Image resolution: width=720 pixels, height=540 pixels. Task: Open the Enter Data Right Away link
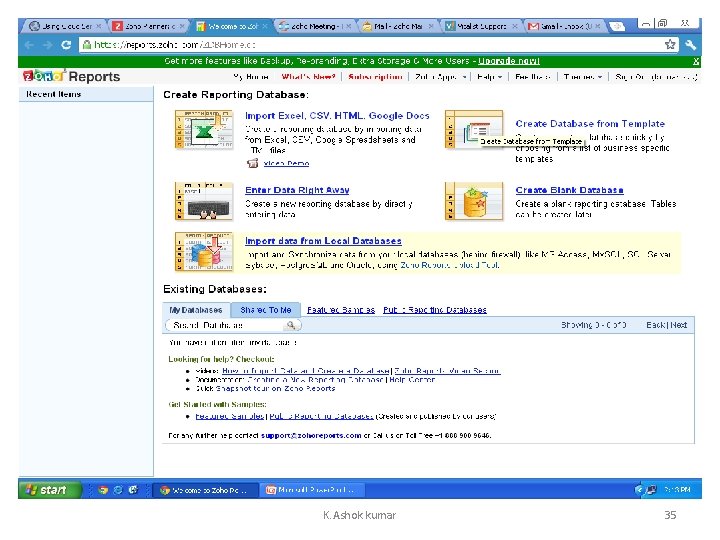coord(297,190)
